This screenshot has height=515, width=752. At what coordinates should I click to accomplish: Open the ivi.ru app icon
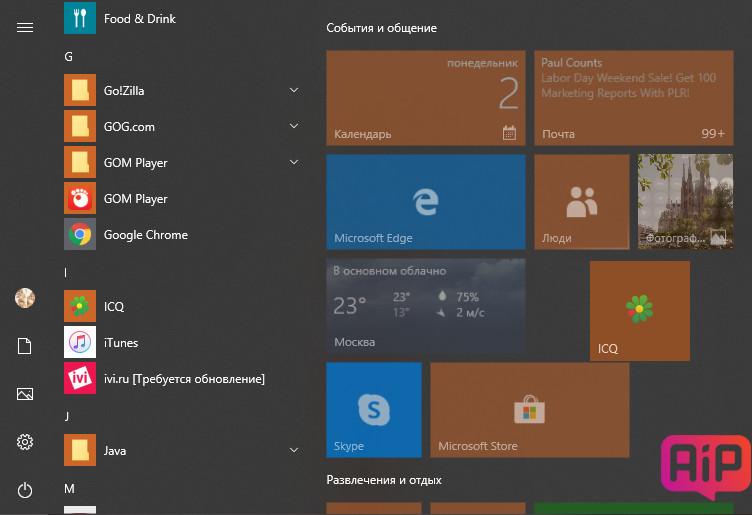click(80, 378)
